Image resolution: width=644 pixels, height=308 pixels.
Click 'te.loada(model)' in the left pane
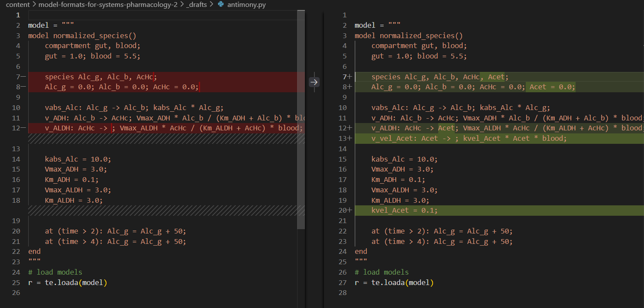(x=76, y=282)
